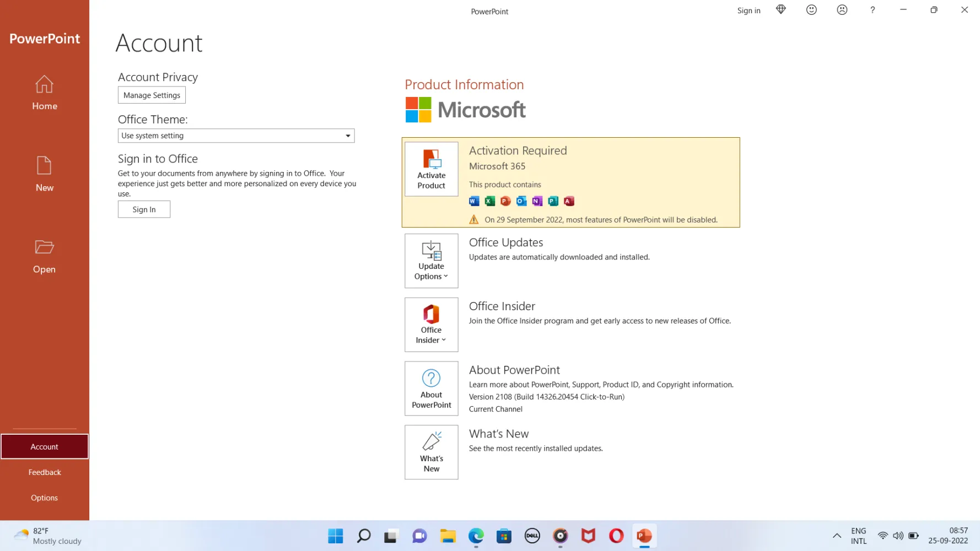The image size is (980, 551).
Task: Click the Current Channel text
Action: click(x=496, y=409)
